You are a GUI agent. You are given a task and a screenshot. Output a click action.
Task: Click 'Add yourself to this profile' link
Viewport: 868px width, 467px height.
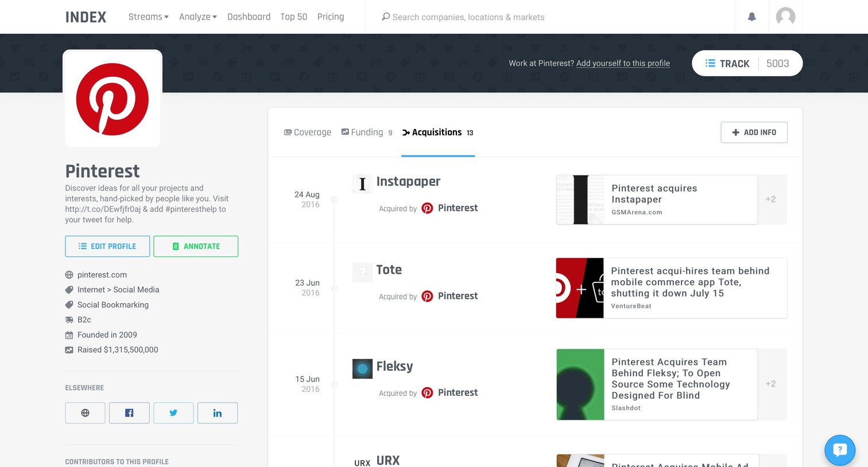tap(623, 63)
